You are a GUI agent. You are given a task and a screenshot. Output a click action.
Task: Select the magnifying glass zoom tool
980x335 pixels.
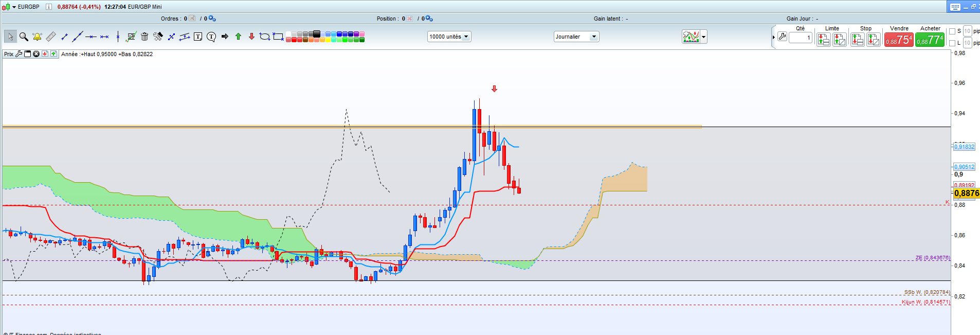tap(24, 37)
